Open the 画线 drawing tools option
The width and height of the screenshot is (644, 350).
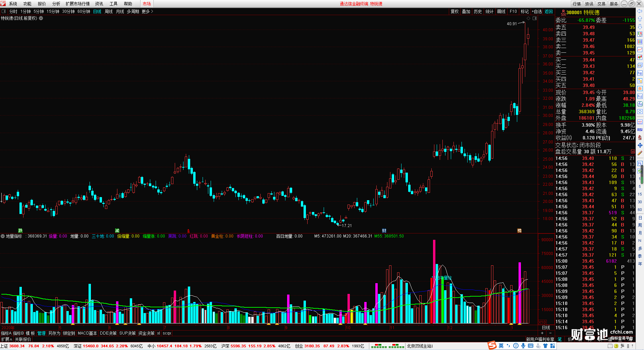point(501,11)
